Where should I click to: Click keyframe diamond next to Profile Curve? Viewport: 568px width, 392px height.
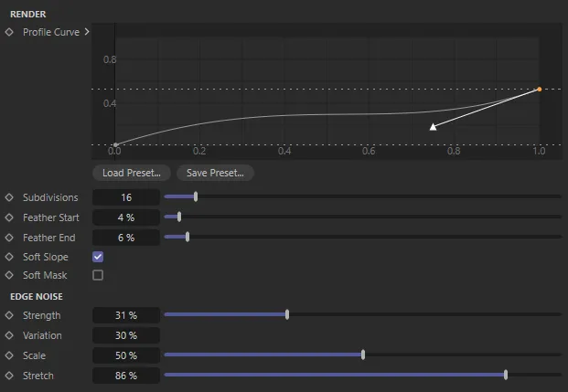pos(9,32)
